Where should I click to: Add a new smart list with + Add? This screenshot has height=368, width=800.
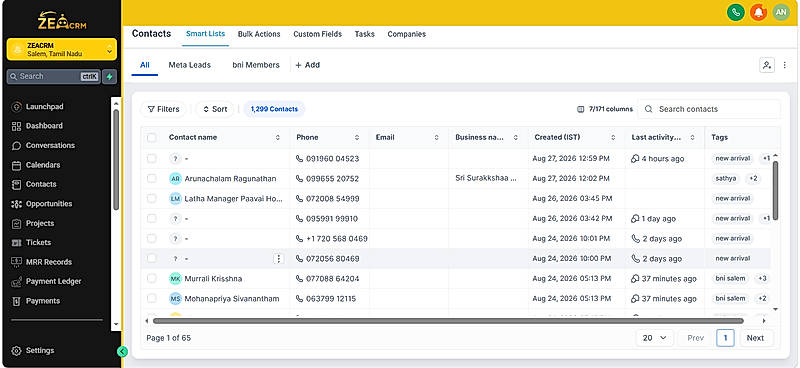(308, 65)
